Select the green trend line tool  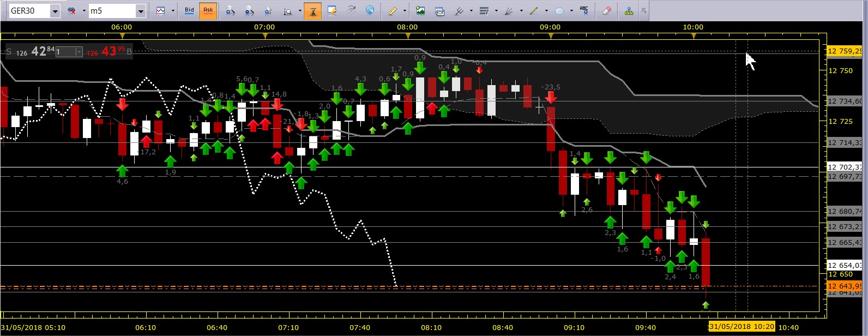[534, 10]
